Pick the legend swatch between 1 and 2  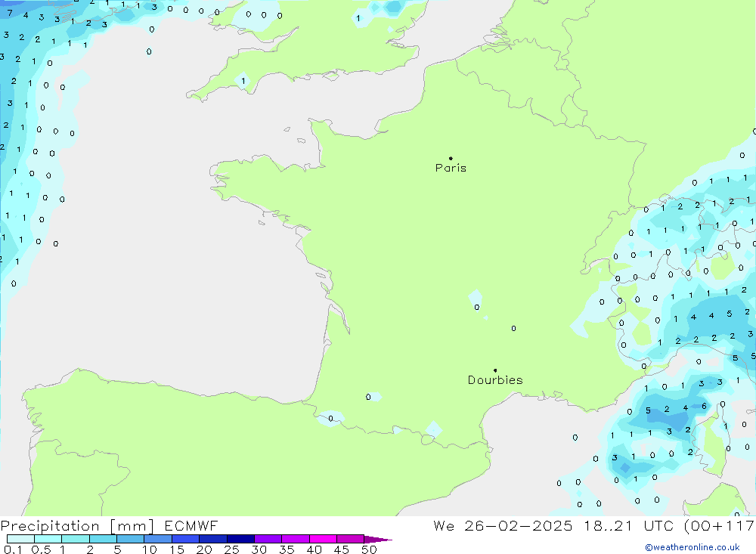point(75,539)
